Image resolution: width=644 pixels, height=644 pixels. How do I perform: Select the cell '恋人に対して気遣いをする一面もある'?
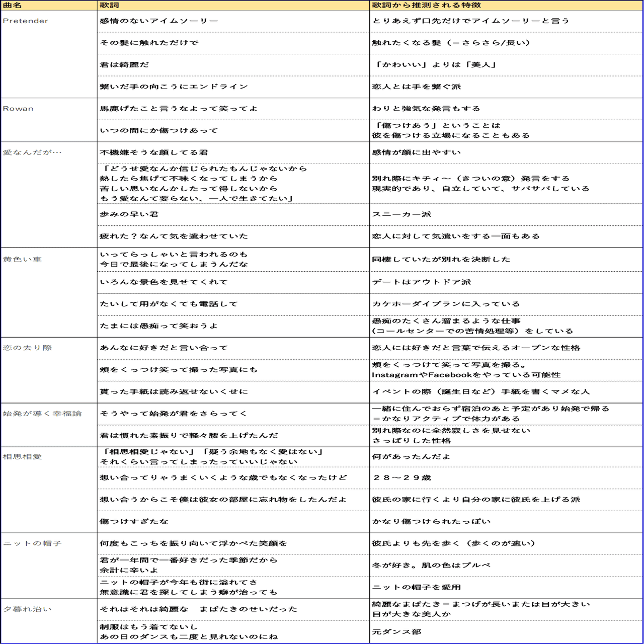pos(506,236)
